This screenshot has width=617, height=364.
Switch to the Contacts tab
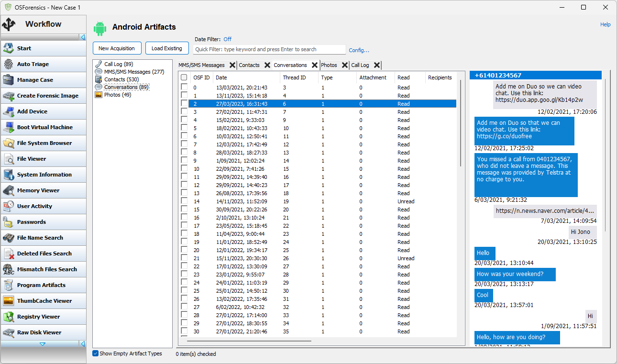[x=249, y=65]
